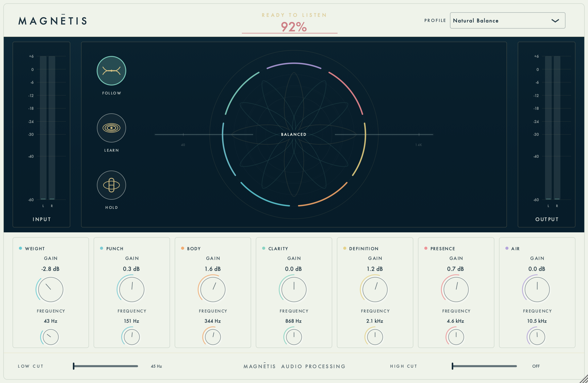The image size is (588, 383).
Task: Click the Presence gain knob
Action: 456,290
